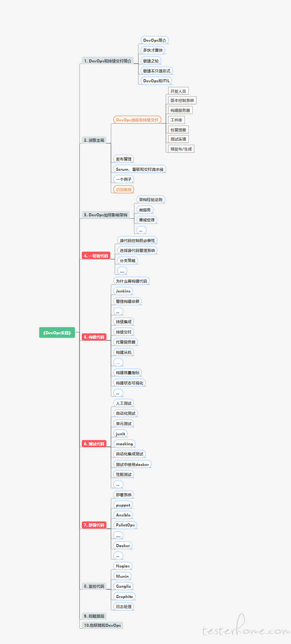Click the green《DevOps实践》root node
Viewport: 291px width, 644px height.
pyautogui.click(x=57, y=333)
